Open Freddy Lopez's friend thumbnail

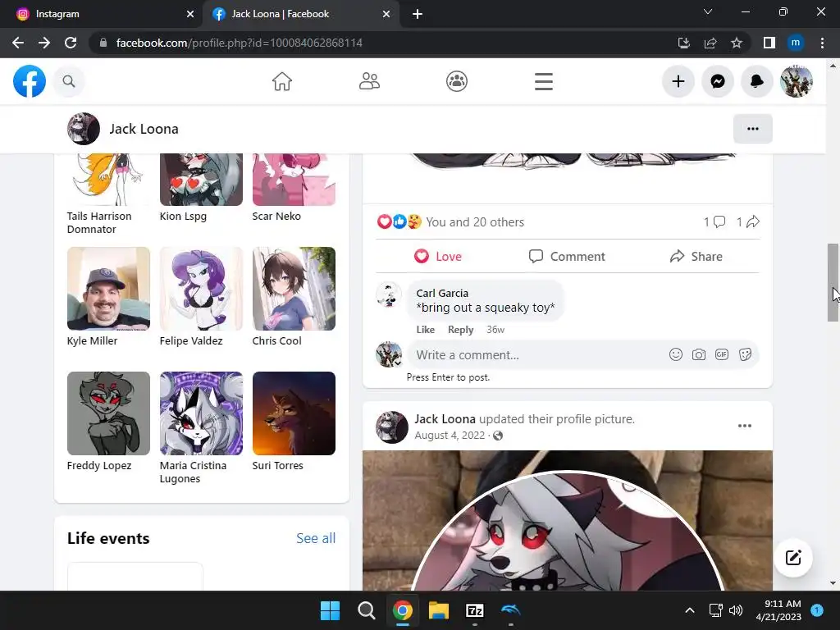tap(108, 413)
